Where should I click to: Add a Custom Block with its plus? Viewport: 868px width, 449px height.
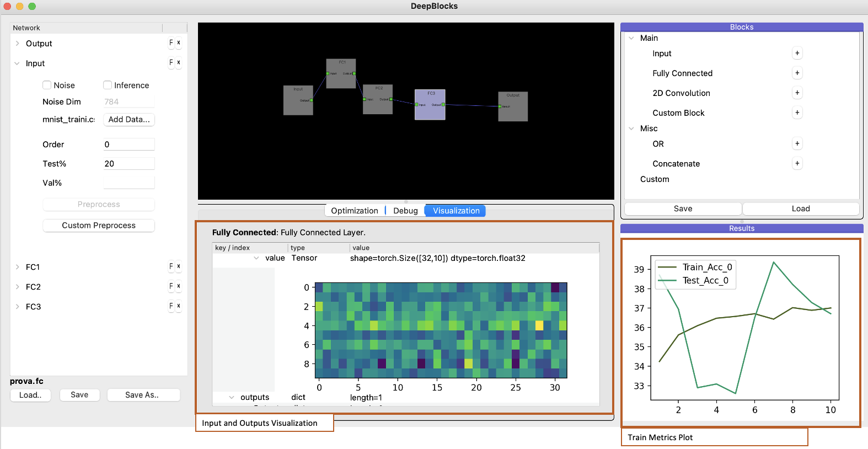pos(797,113)
